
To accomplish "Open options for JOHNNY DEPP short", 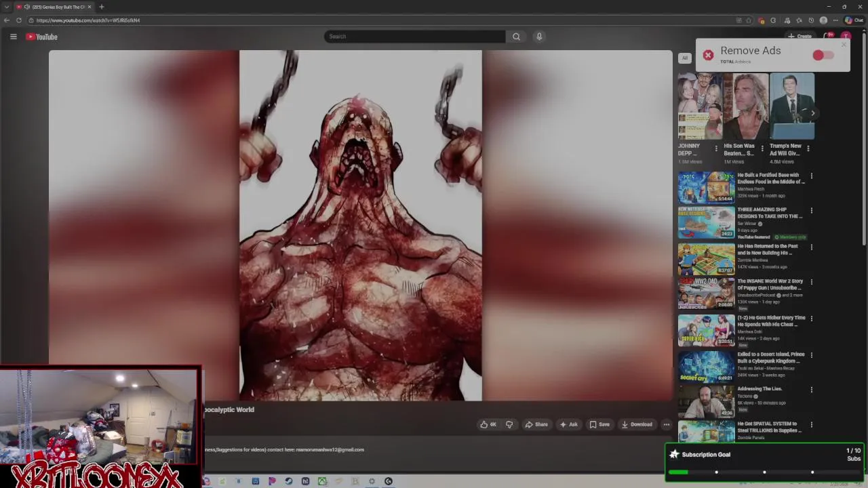I will (716, 148).
